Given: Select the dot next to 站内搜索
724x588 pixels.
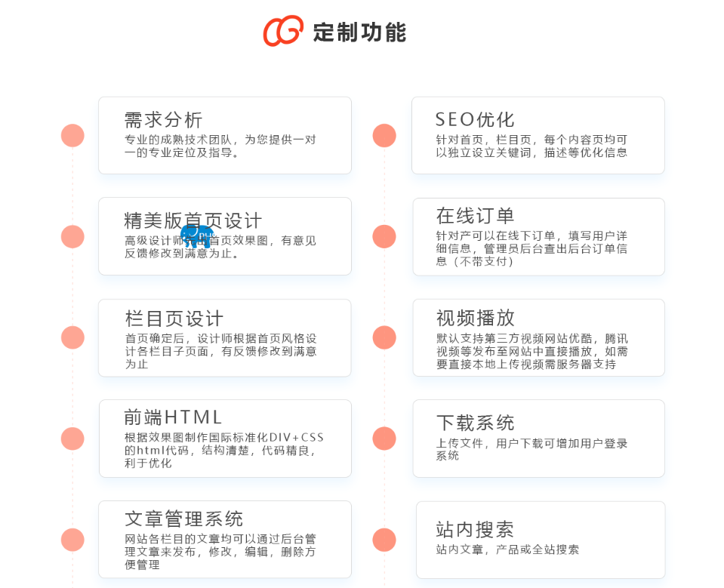Looking at the screenshot, I should [x=384, y=540].
